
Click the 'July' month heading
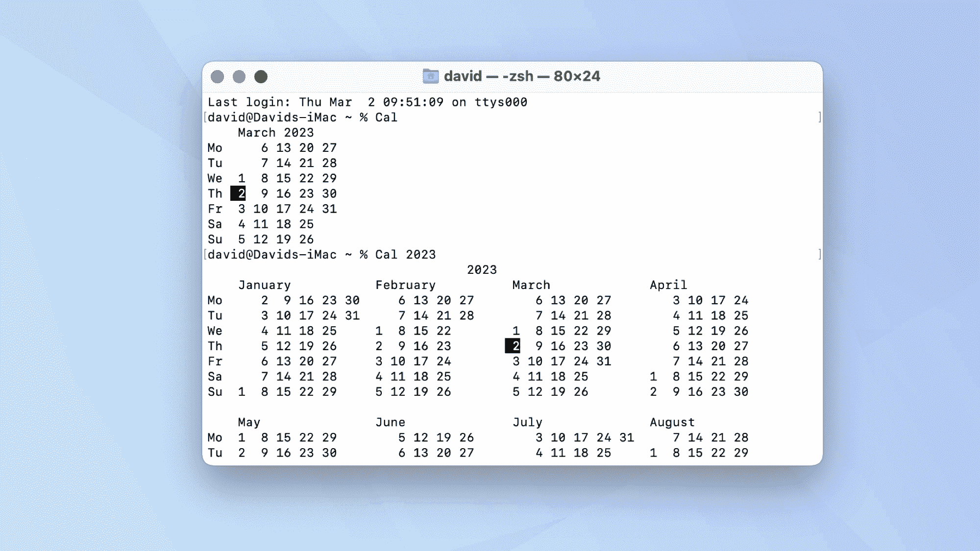[528, 422]
